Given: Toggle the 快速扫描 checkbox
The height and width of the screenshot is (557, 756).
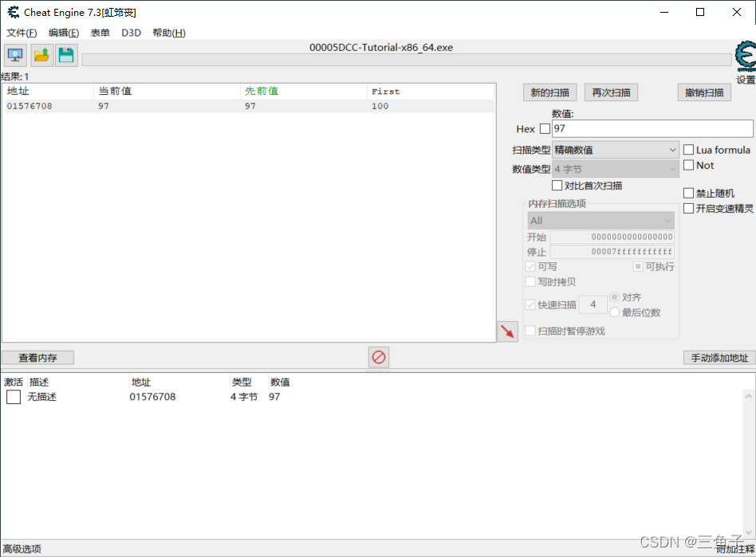Looking at the screenshot, I should [530, 304].
